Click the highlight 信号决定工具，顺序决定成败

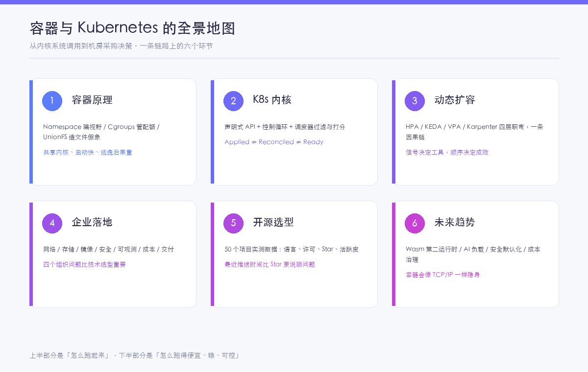[x=447, y=152]
